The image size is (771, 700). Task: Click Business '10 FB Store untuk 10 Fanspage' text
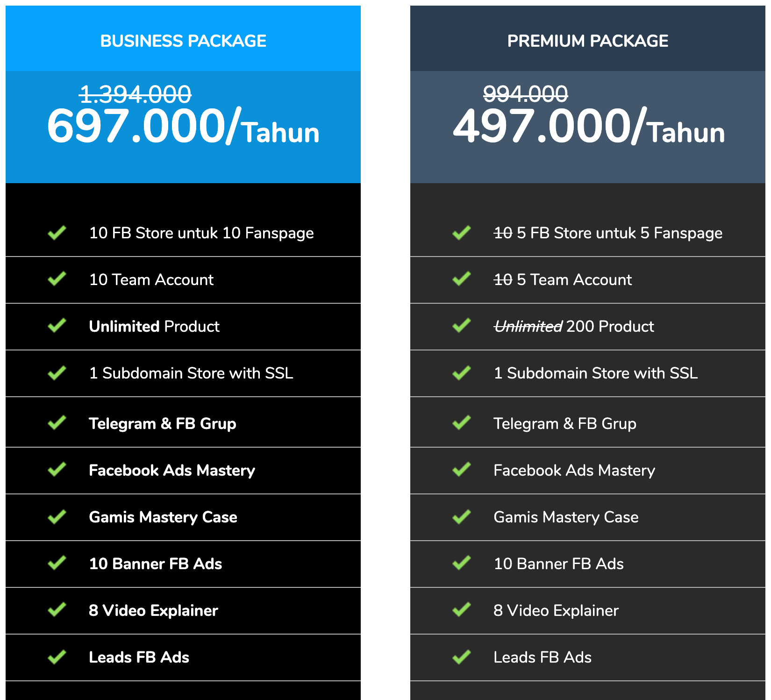201,233
